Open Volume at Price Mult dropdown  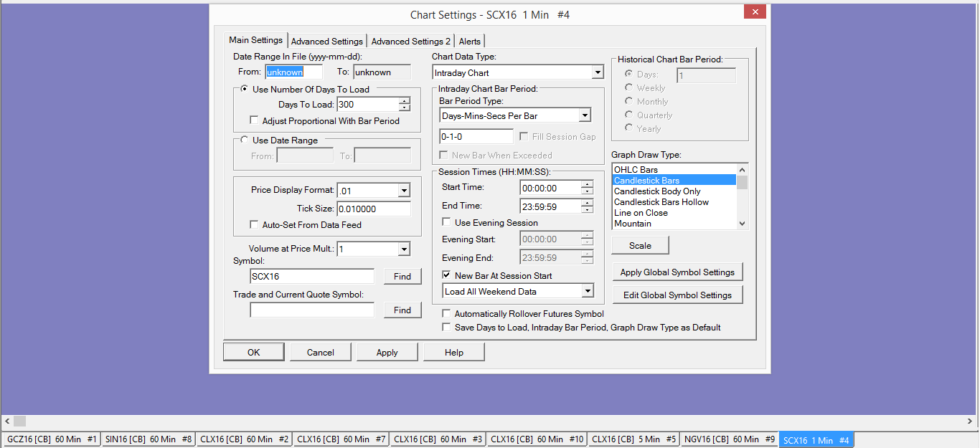pos(404,249)
